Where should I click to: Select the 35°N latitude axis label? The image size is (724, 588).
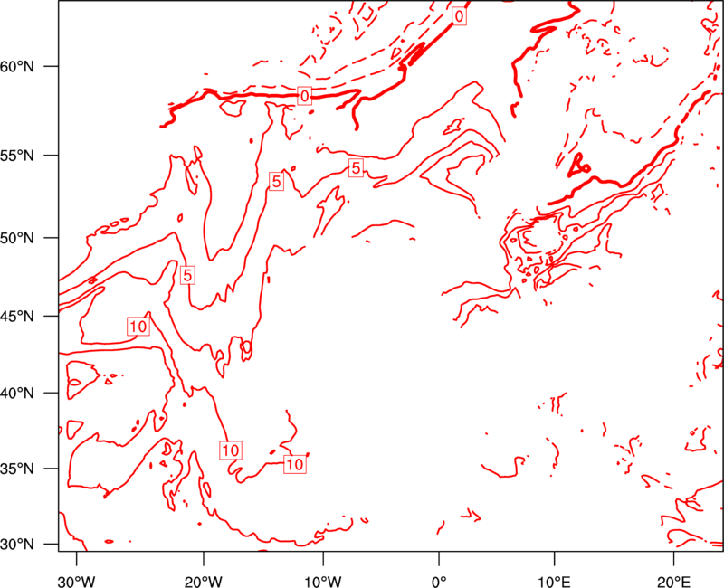(x=17, y=469)
